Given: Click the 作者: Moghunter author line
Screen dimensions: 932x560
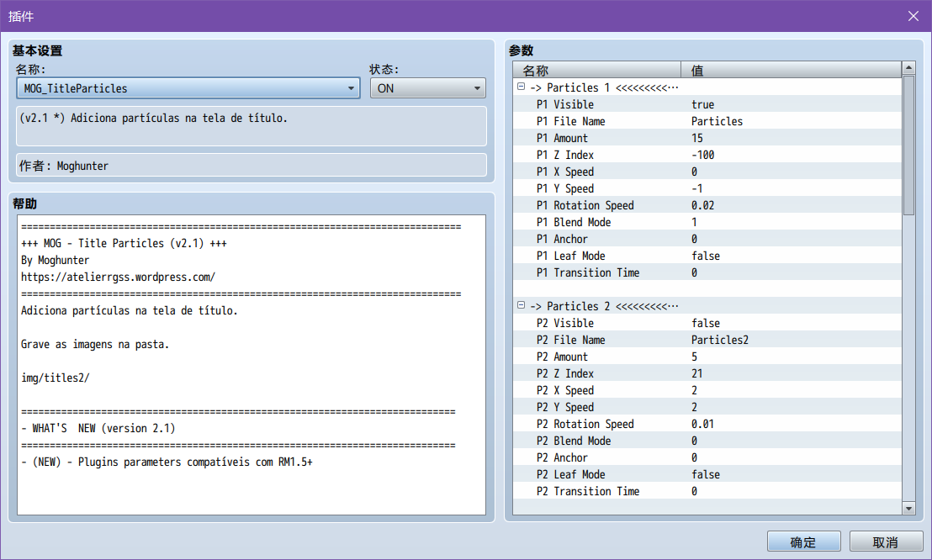Looking at the screenshot, I should click(252, 166).
